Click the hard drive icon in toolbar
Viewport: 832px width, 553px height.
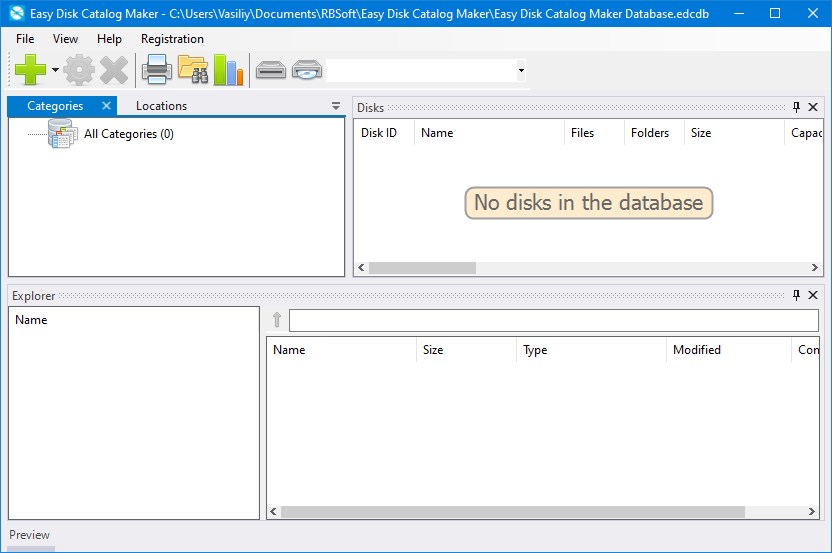coord(271,70)
